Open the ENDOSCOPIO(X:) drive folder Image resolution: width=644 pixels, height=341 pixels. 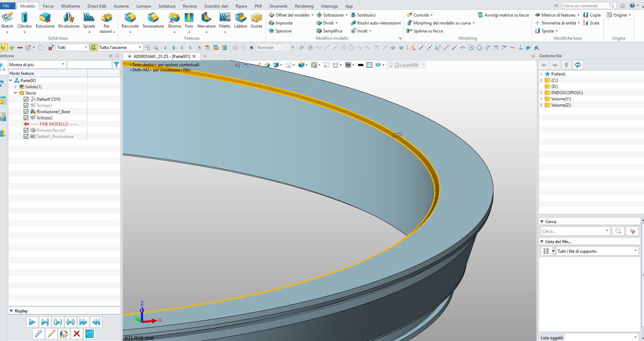coord(567,93)
